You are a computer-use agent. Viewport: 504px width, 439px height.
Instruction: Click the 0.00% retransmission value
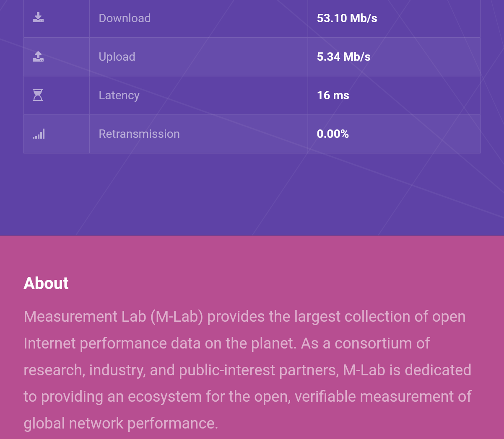pyautogui.click(x=333, y=134)
